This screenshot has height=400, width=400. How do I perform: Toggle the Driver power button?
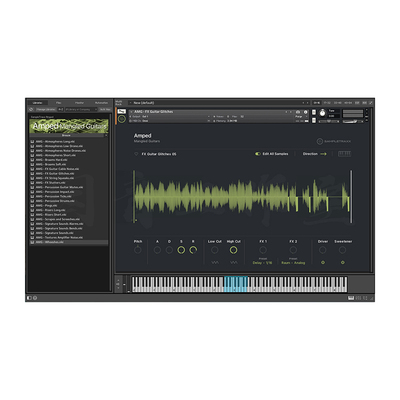click(323, 263)
